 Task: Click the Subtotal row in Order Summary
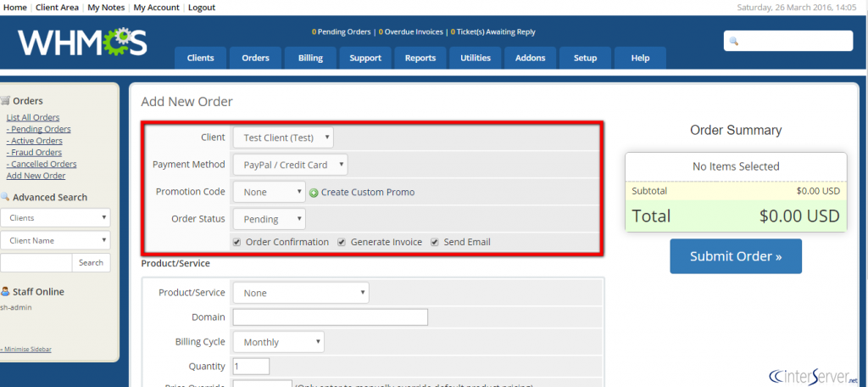736,191
